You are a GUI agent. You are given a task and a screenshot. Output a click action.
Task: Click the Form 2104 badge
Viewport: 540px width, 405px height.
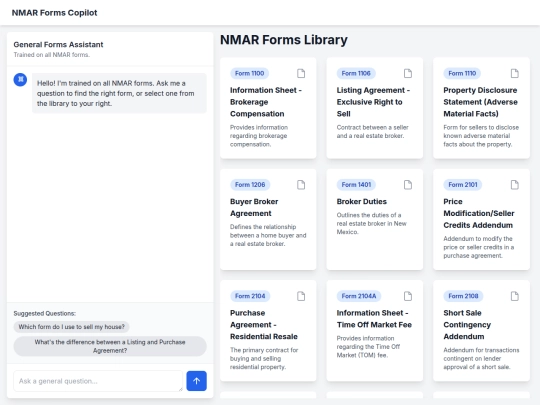point(250,296)
